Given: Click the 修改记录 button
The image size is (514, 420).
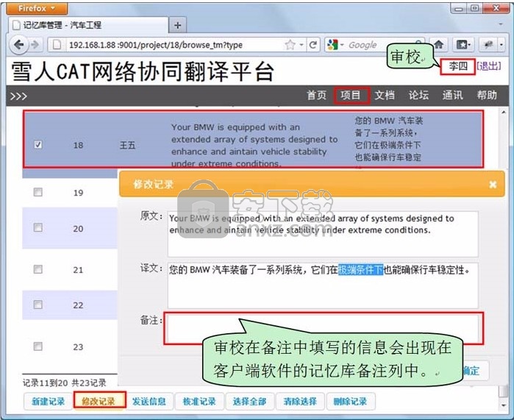Looking at the screenshot, I should click(99, 402).
